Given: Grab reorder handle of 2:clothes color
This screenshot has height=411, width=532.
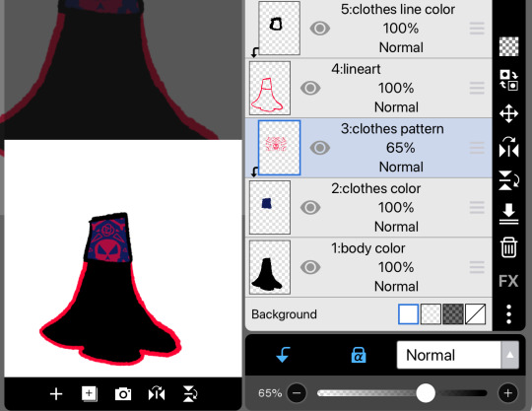Looking at the screenshot, I should [477, 208].
